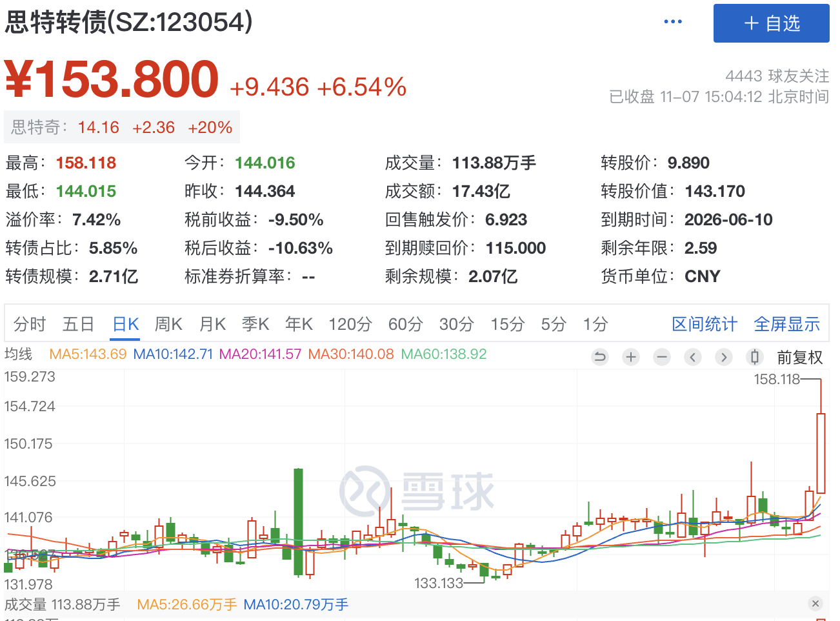Select the 周K tab

point(168,324)
